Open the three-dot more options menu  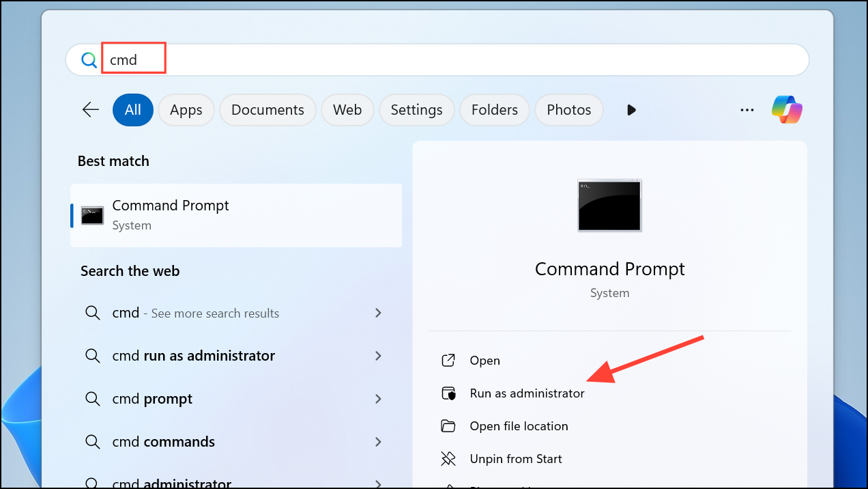click(x=747, y=110)
